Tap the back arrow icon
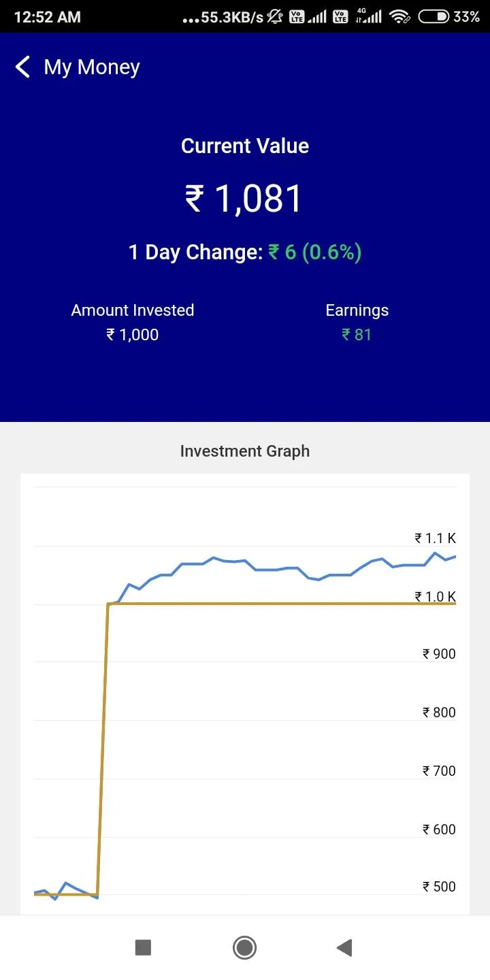This screenshot has width=490, height=980. click(x=22, y=67)
